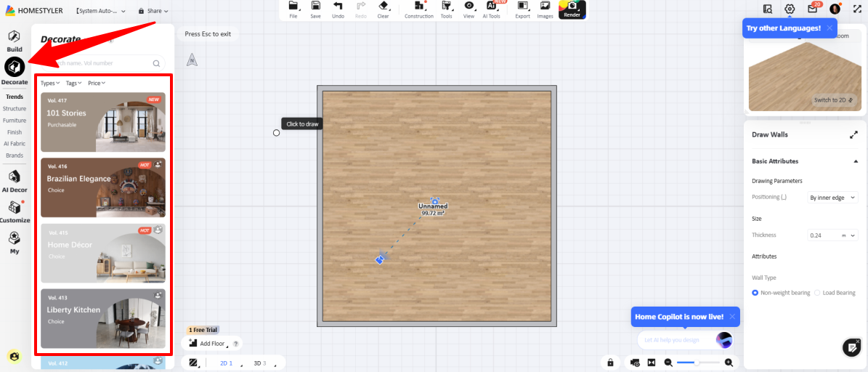868x372 pixels.
Task: Open the Construction tools
Action: [x=419, y=6]
